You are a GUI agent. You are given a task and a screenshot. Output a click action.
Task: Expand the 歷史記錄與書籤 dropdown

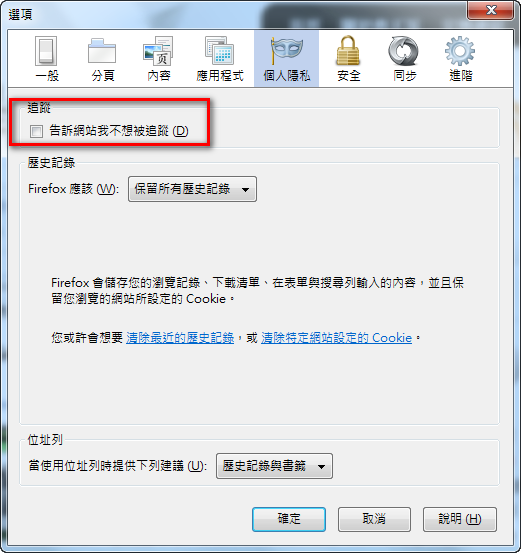[274, 466]
